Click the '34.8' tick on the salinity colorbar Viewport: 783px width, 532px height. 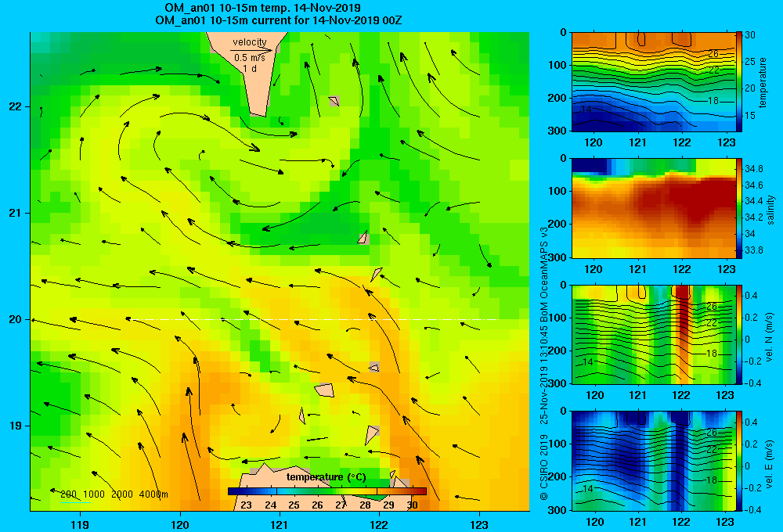[753, 169]
